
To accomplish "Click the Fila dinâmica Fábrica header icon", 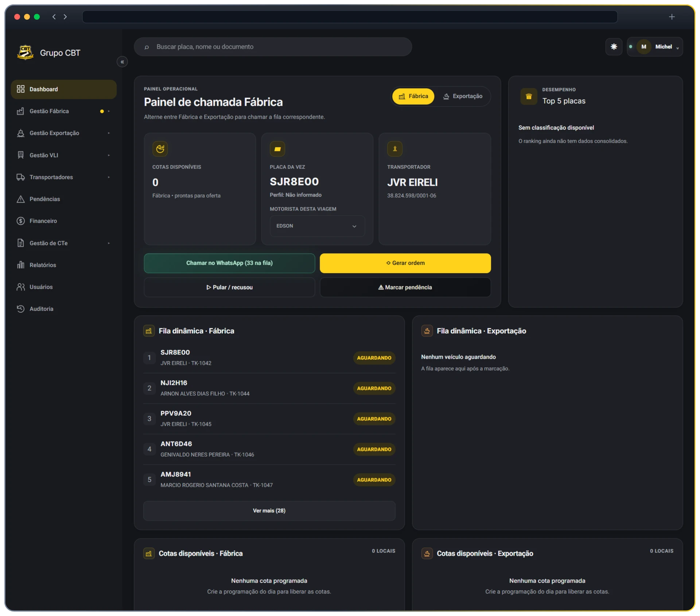I will tap(149, 331).
